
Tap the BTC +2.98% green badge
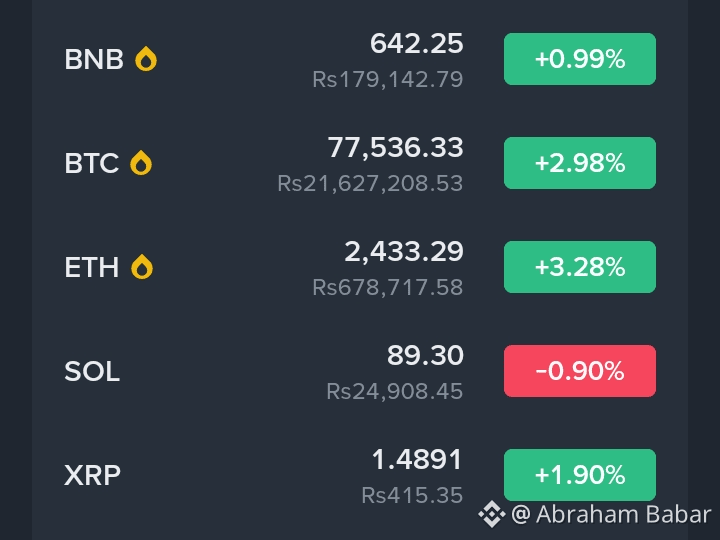click(x=579, y=163)
